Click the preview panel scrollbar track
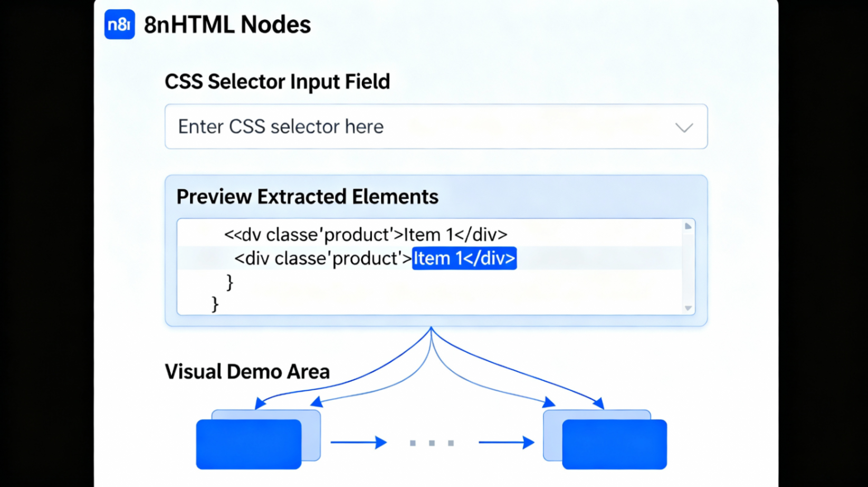This screenshot has height=487, width=868. 688,266
